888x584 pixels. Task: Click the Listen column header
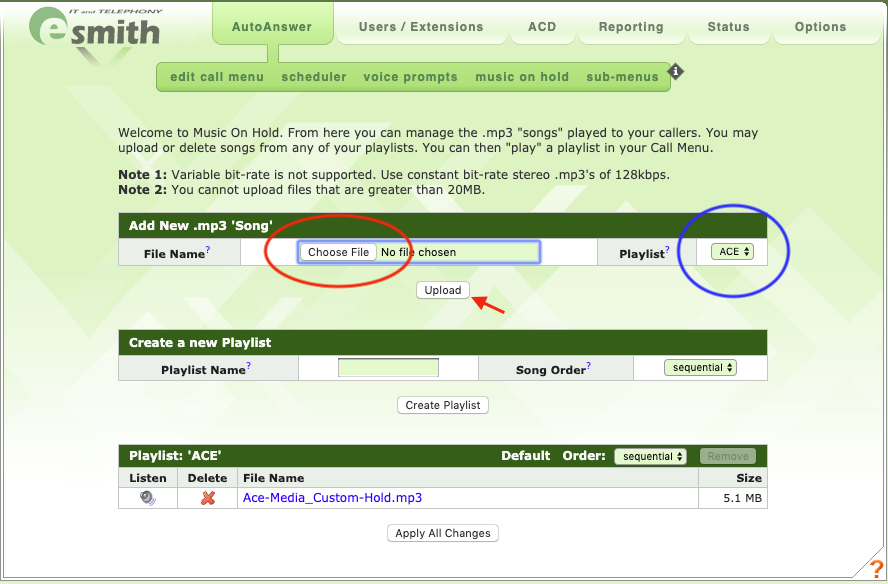coord(148,478)
